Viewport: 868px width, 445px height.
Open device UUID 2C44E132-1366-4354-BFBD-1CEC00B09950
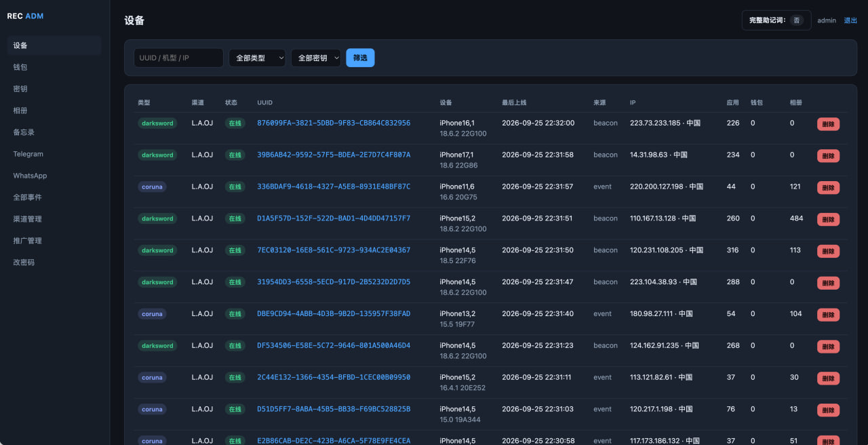[x=334, y=377]
